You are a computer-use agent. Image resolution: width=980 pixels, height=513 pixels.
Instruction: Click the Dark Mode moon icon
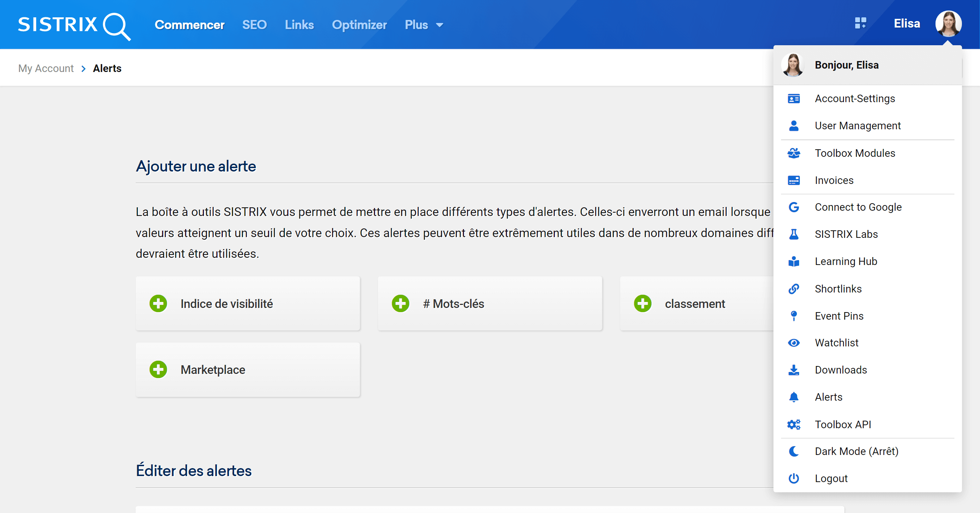tap(793, 451)
